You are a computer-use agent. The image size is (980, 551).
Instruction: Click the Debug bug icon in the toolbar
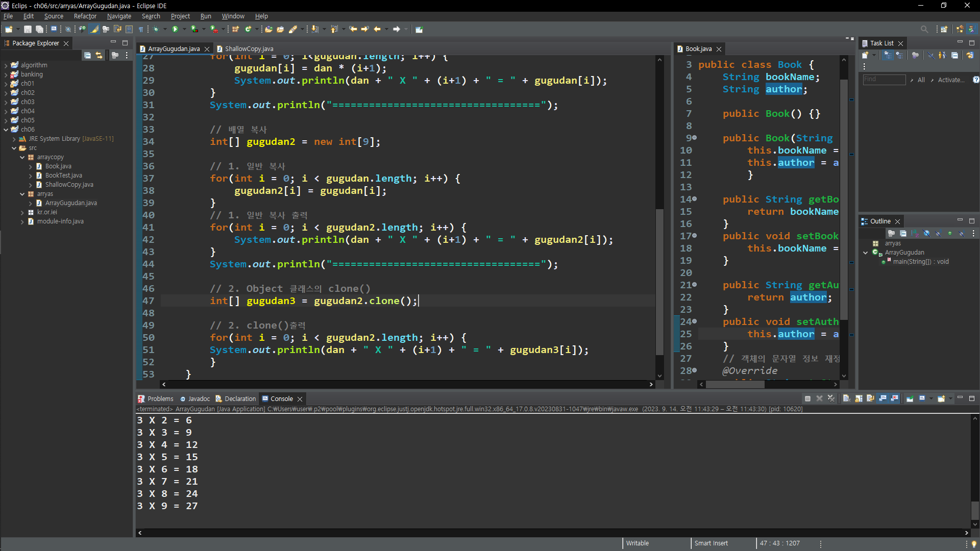point(156,30)
